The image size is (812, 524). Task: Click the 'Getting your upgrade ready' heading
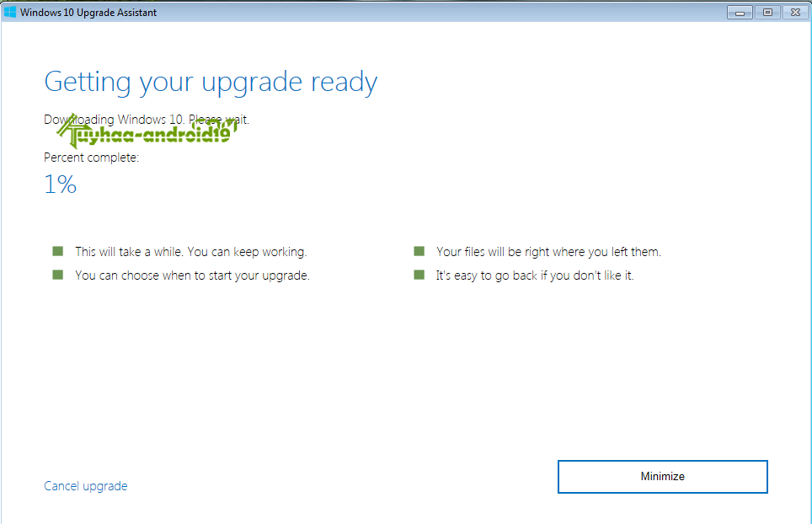tap(211, 82)
